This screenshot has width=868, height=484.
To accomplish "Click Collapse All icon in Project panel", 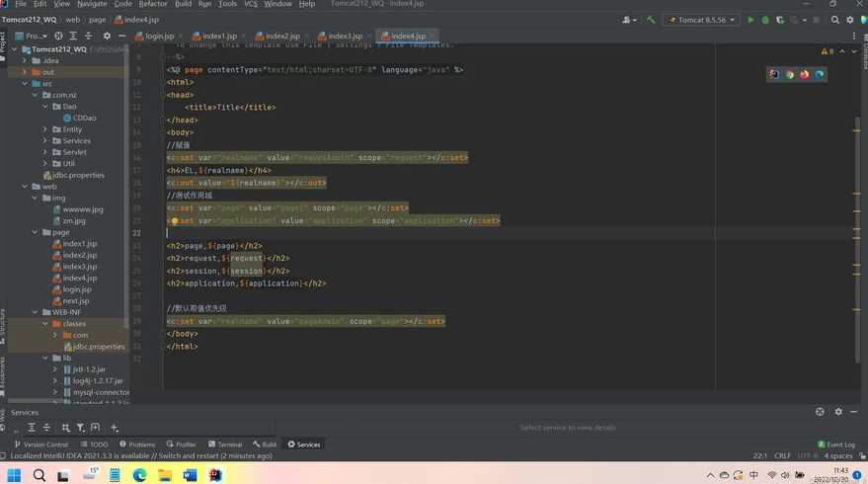I will (88, 36).
